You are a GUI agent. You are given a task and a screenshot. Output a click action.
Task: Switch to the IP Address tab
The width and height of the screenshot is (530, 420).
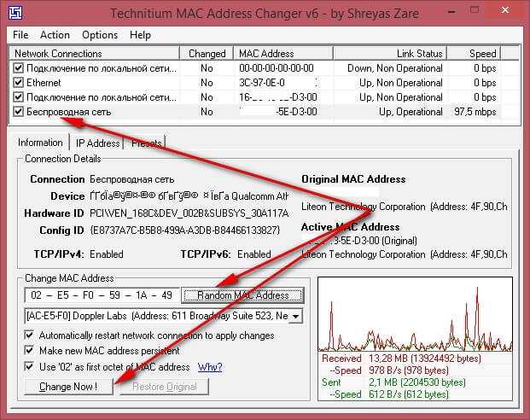click(x=97, y=143)
